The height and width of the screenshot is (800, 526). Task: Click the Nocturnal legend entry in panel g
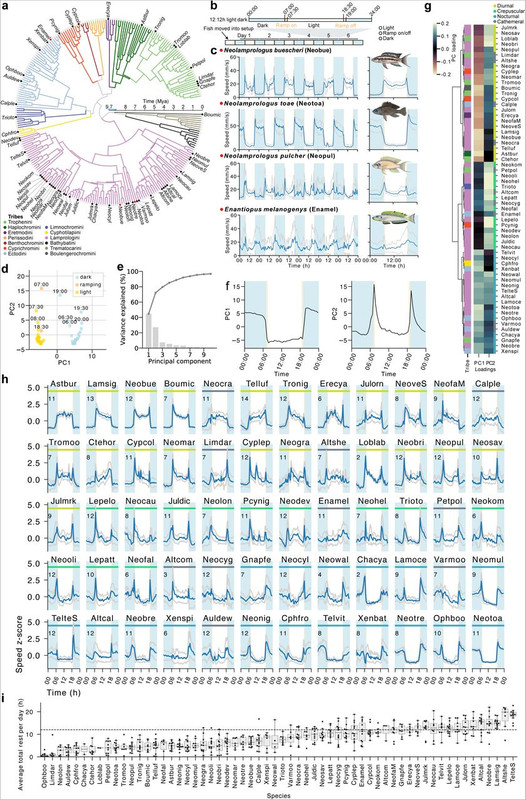pyautogui.click(x=505, y=17)
